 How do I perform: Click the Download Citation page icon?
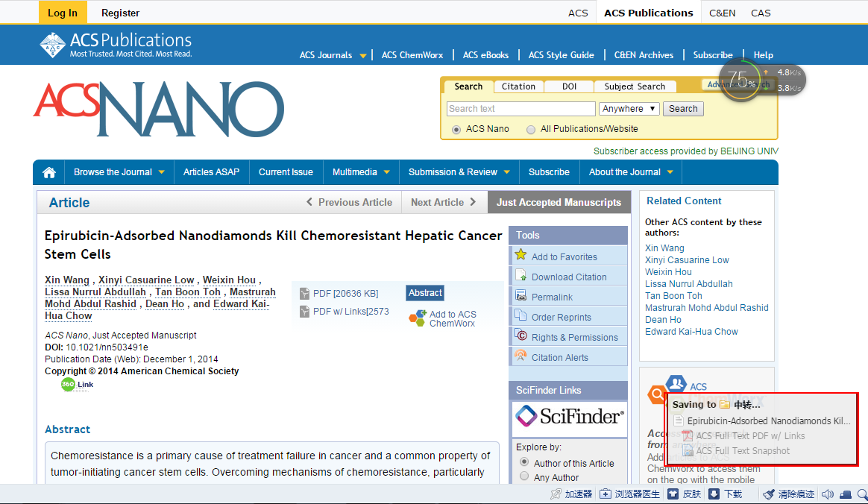(x=521, y=276)
